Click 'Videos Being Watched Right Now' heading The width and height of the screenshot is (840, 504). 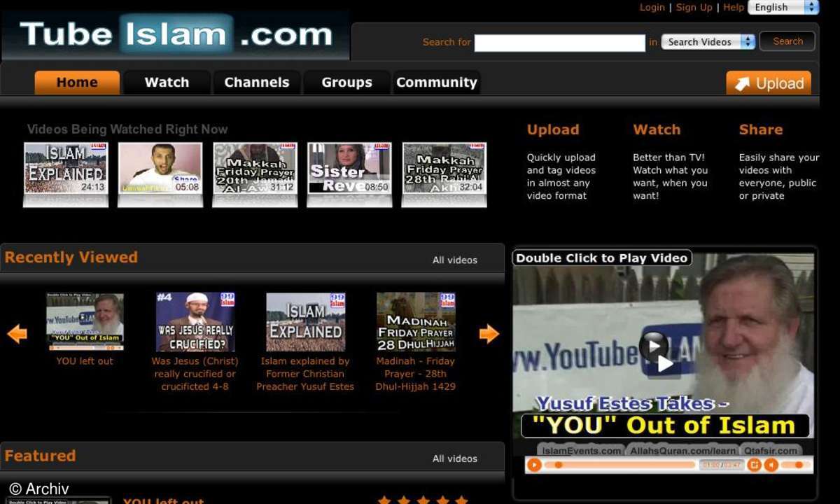point(127,129)
